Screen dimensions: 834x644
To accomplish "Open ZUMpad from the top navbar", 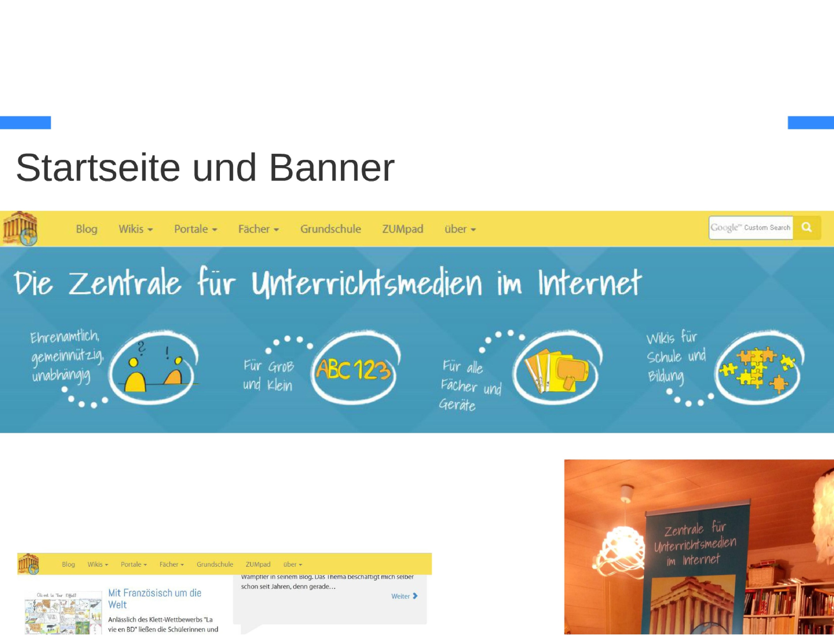I will (x=402, y=229).
